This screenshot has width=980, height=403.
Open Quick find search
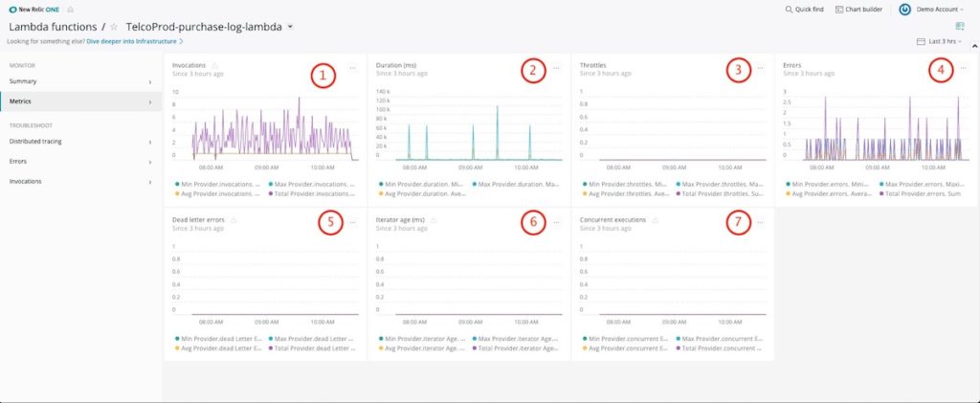[804, 10]
